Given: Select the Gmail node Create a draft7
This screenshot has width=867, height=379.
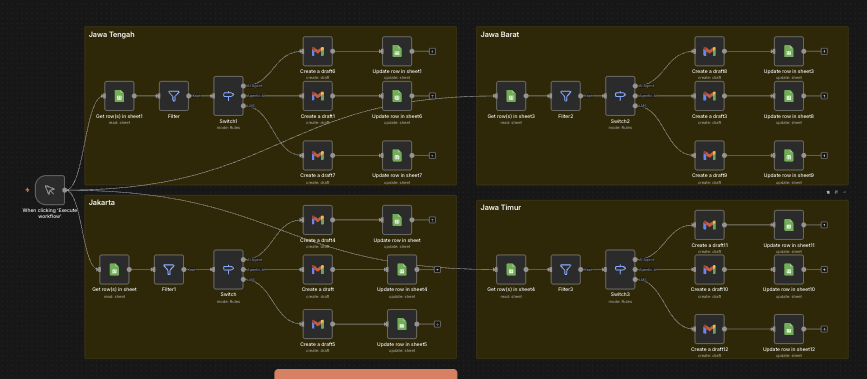Looking at the screenshot, I should tap(317, 155).
